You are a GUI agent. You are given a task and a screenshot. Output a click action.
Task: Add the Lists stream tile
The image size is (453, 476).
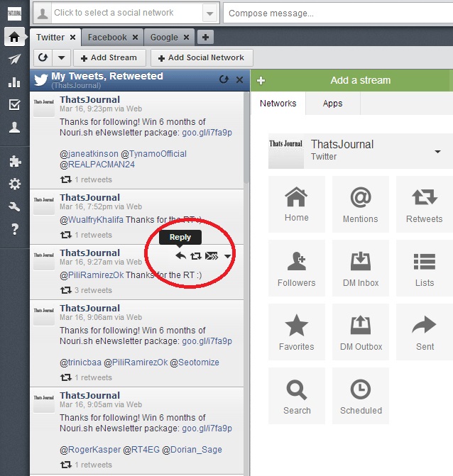(425, 268)
